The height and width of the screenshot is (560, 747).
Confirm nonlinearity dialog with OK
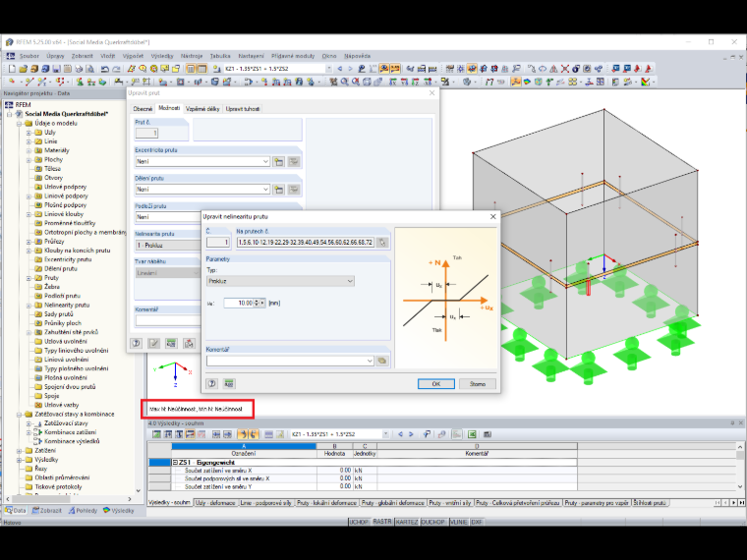435,384
